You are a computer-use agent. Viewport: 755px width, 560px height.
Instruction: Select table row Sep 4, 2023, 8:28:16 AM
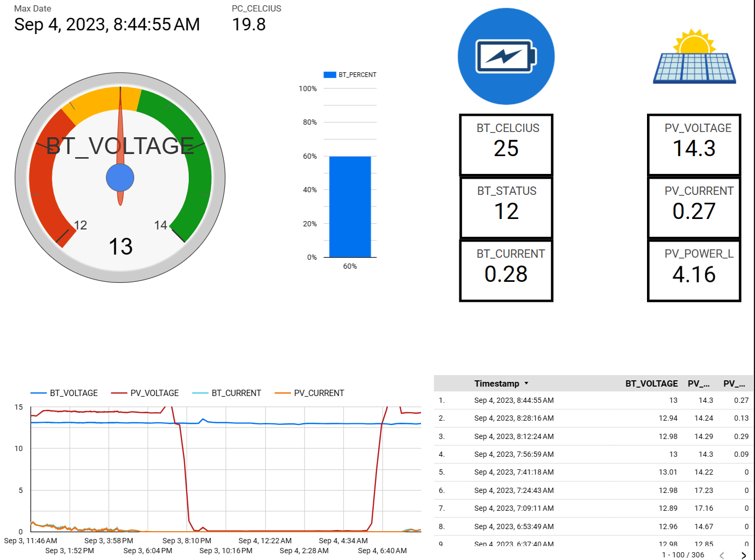click(x=594, y=418)
